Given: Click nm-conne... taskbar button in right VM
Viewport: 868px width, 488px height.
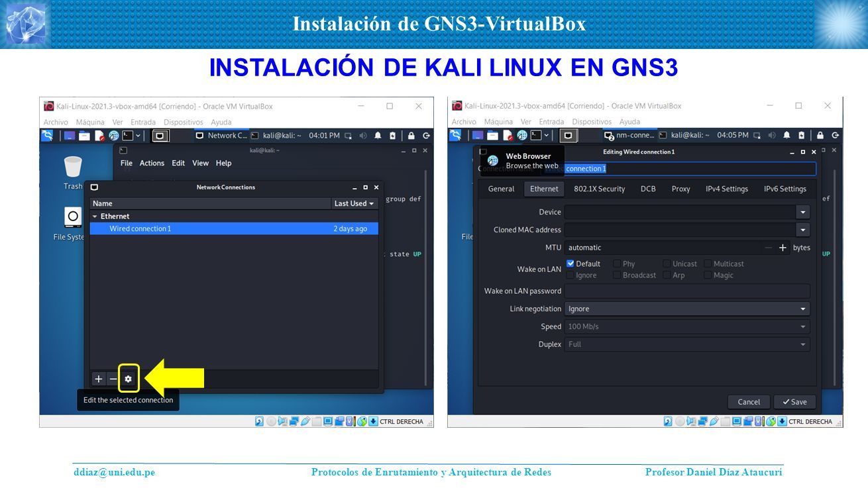Looking at the screenshot, I should click(629, 135).
